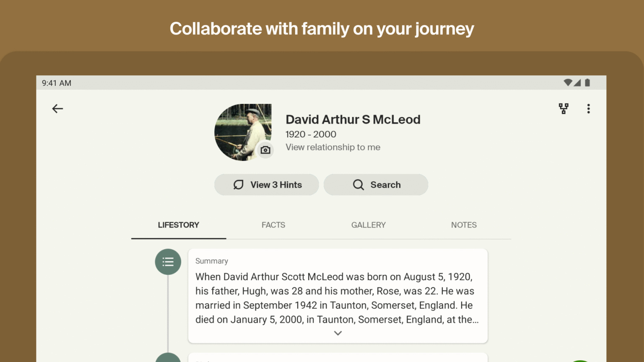Screen dimensions: 644x362
Task: Click the camera icon on the profile photo
Action: point(265,150)
